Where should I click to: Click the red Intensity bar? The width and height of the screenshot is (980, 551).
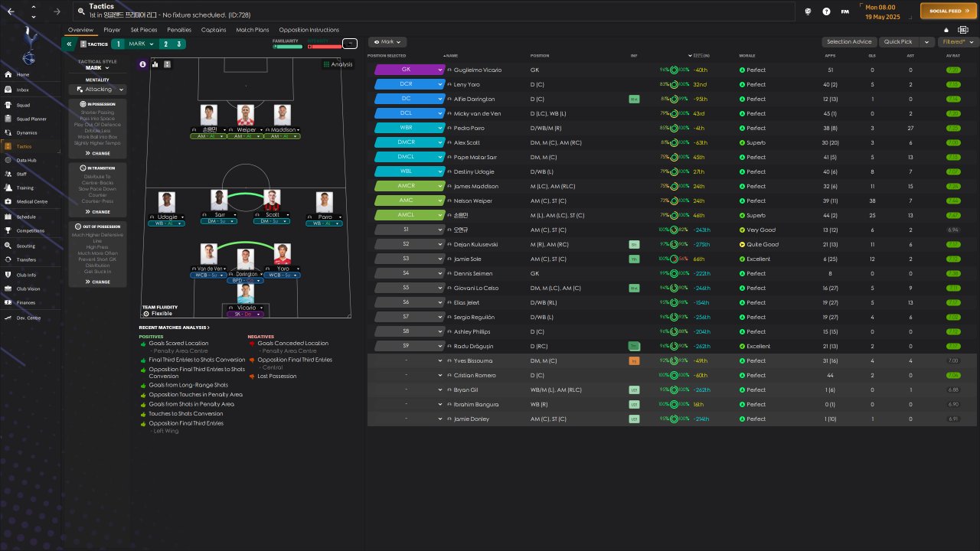(324, 47)
